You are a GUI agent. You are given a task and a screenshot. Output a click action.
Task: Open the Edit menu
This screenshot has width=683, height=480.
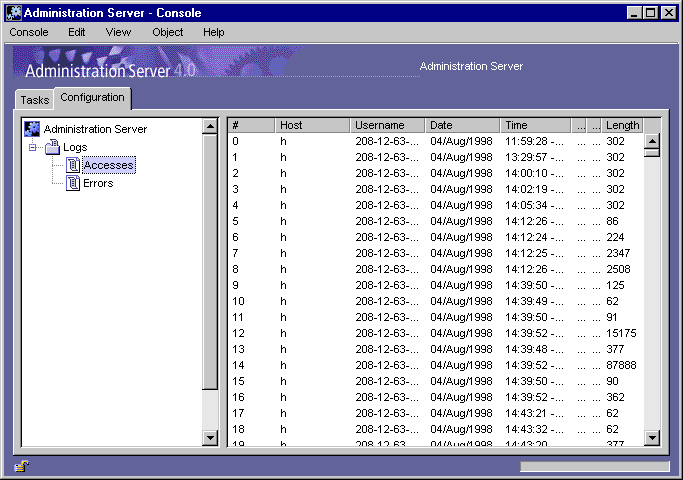tap(77, 32)
